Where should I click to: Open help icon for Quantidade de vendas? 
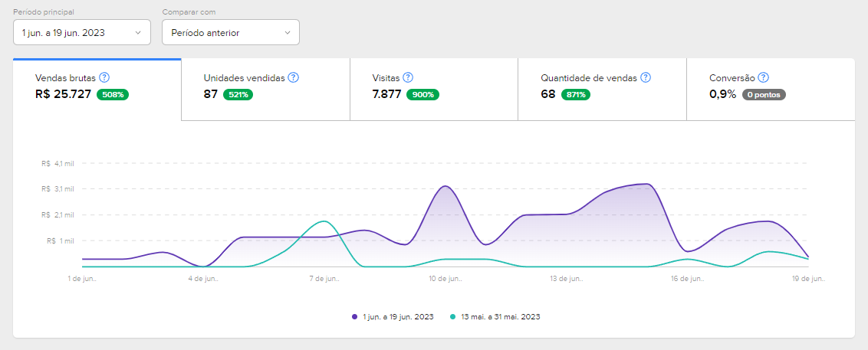pyautogui.click(x=646, y=77)
